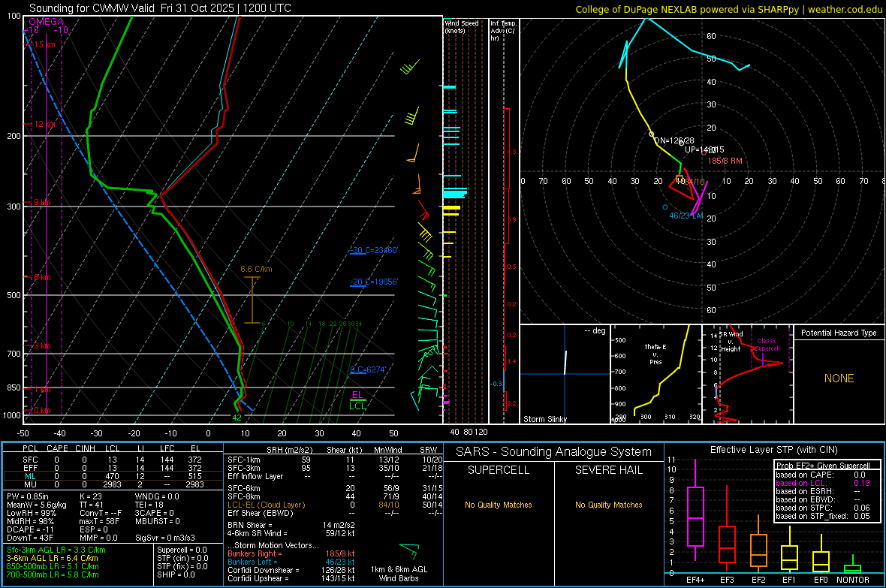Expand the Prob EF2+ Given Supercell legend
Screen dimensions: 886x588
tap(822, 466)
